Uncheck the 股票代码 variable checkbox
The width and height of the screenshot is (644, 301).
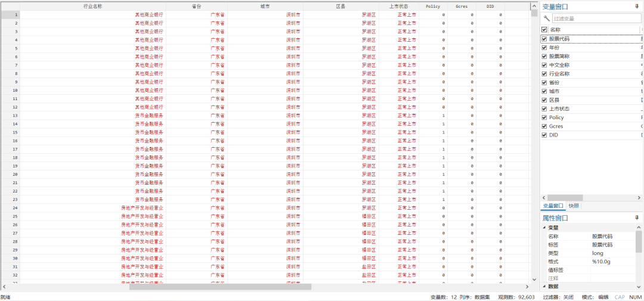pyautogui.click(x=544, y=39)
